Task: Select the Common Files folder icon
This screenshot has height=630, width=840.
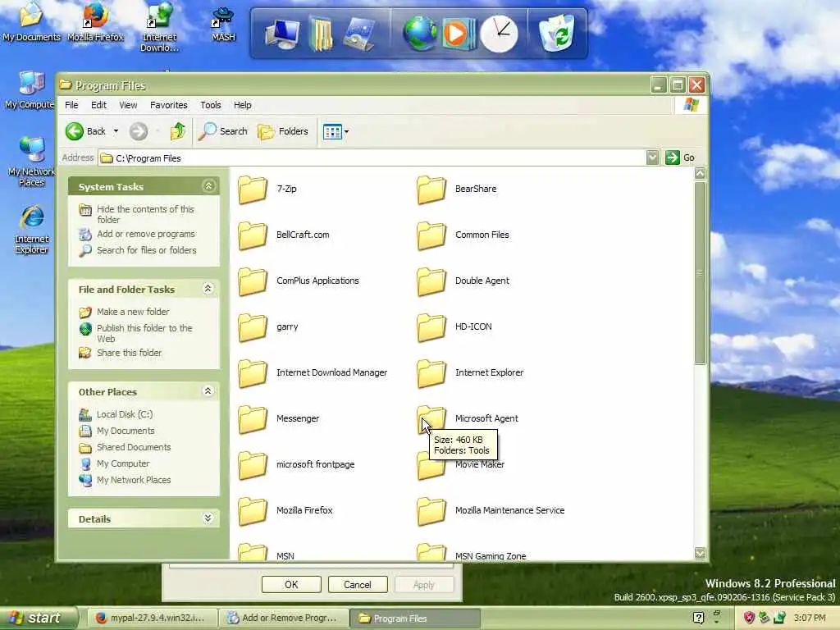Action: (x=431, y=235)
